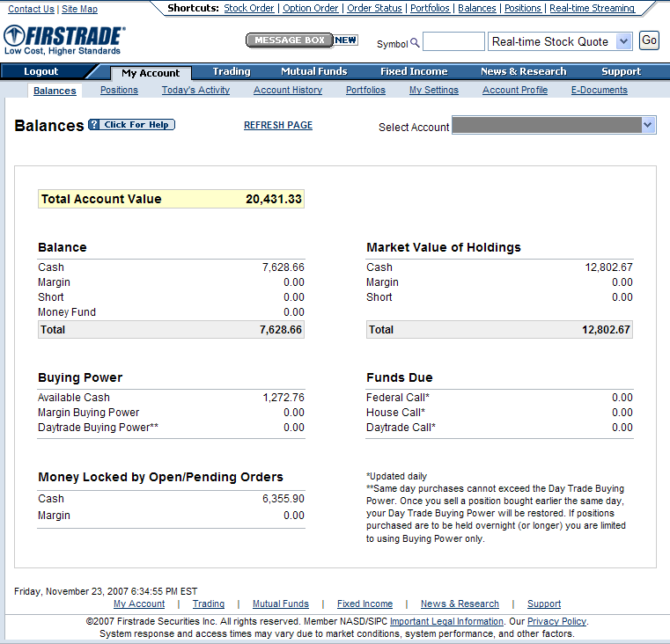Viewport: 670px width, 644px height.
Task: Open the Stock Order shortcut
Action: click(249, 8)
